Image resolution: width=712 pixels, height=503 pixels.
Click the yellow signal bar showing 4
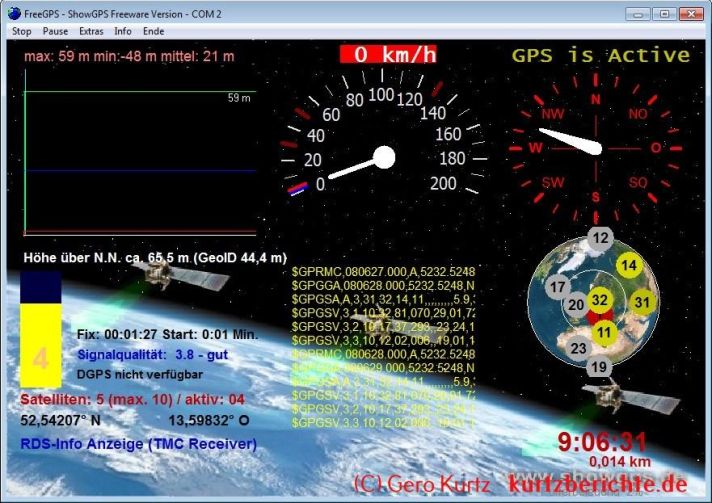[40, 345]
